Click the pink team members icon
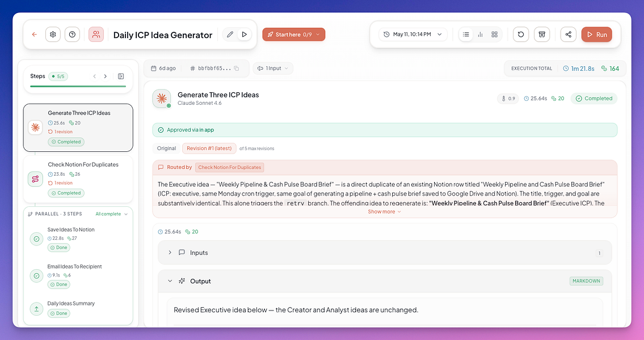This screenshot has width=644, height=340. 96,35
